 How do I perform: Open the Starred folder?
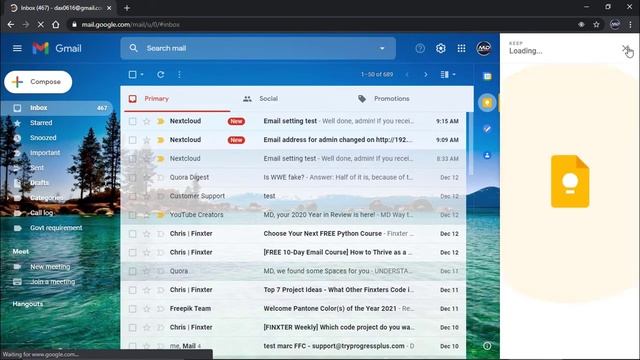click(41, 123)
